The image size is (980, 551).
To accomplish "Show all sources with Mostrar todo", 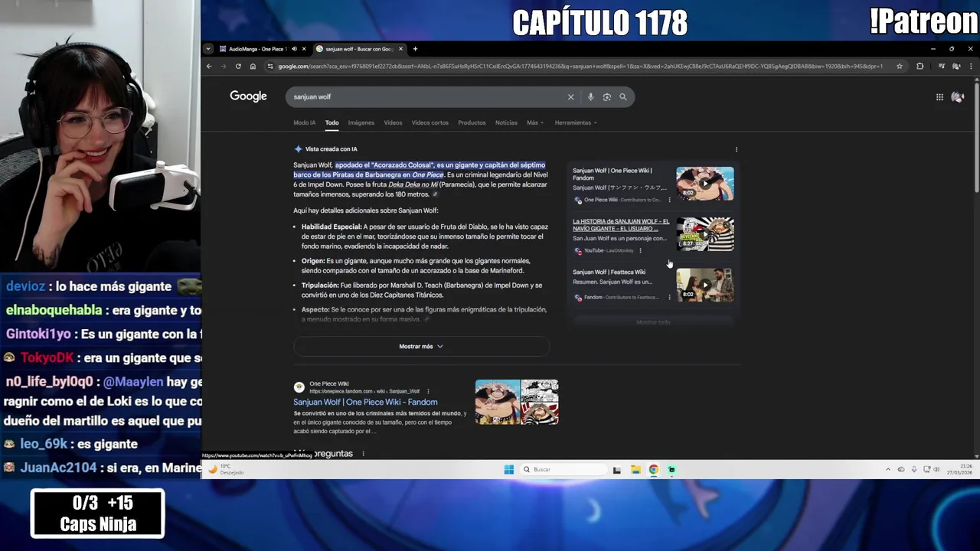I will (653, 322).
